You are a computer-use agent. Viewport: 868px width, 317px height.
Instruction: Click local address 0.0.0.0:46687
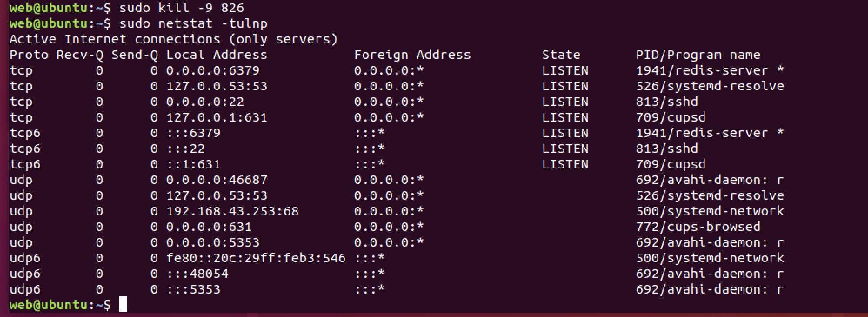pyautogui.click(x=217, y=180)
